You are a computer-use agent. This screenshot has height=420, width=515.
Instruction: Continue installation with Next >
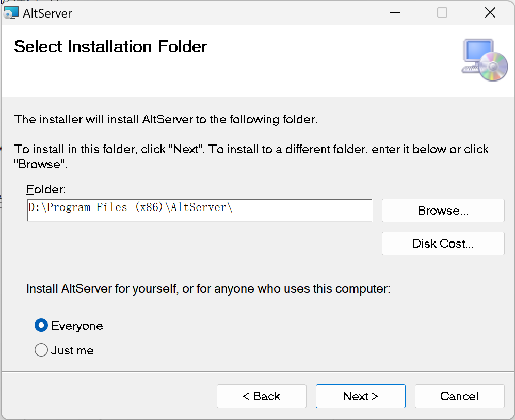[361, 396]
